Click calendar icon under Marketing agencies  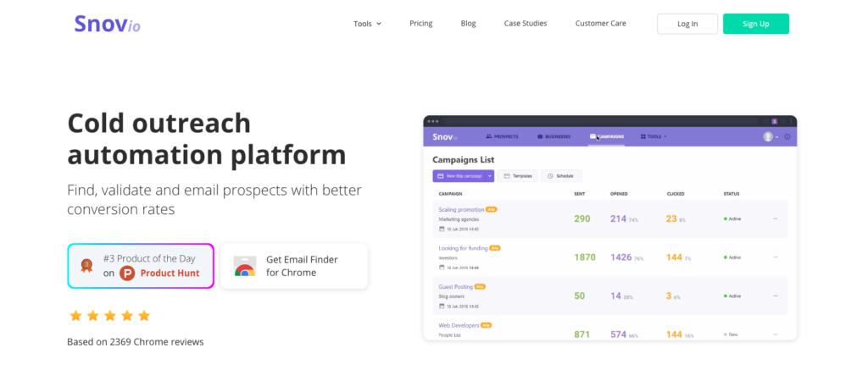tap(442, 229)
